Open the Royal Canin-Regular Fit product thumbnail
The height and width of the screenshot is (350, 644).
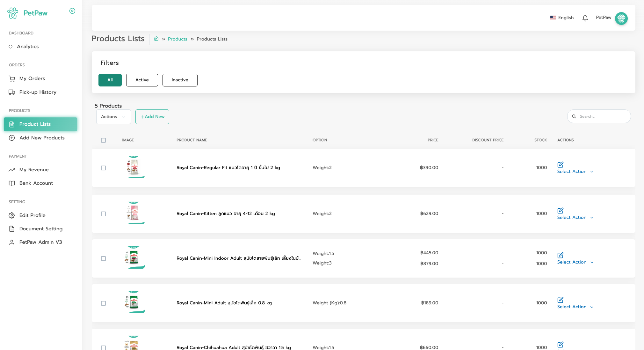click(x=134, y=167)
